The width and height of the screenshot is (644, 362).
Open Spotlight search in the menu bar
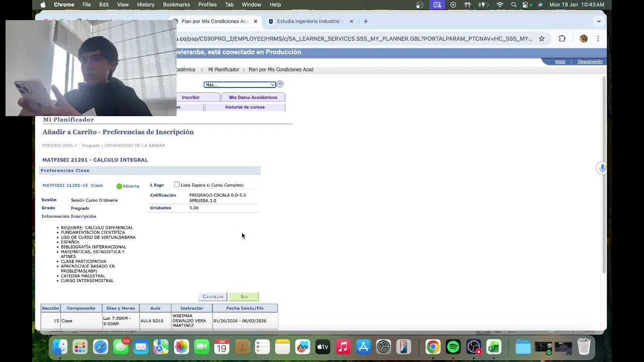pos(513,5)
